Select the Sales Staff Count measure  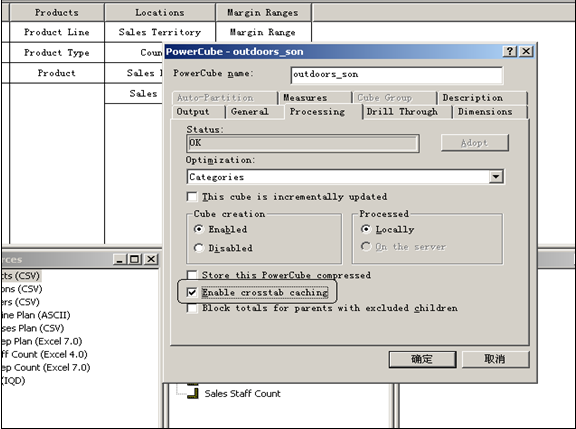[242, 393]
